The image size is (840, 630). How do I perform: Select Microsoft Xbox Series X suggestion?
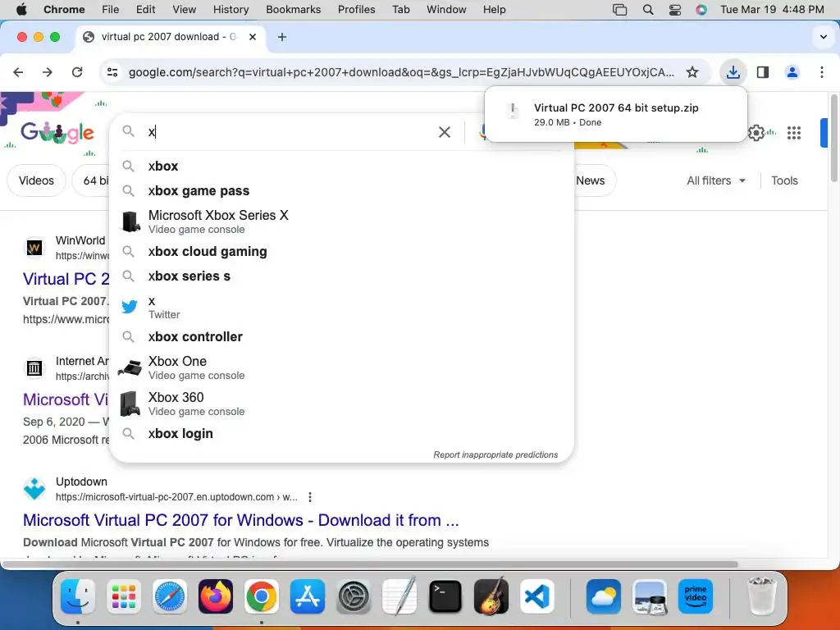coord(341,221)
